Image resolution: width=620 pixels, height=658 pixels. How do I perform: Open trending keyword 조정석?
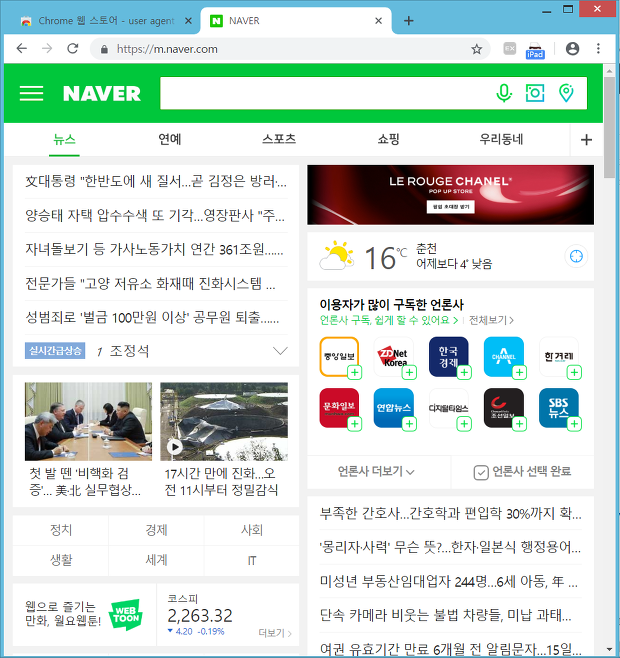[x=129, y=351]
